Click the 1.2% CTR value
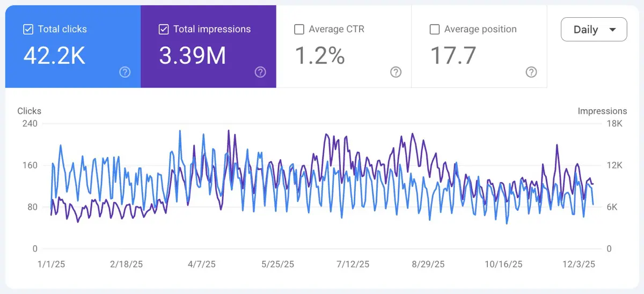The image size is (644, 294). (x=320, y=55)
